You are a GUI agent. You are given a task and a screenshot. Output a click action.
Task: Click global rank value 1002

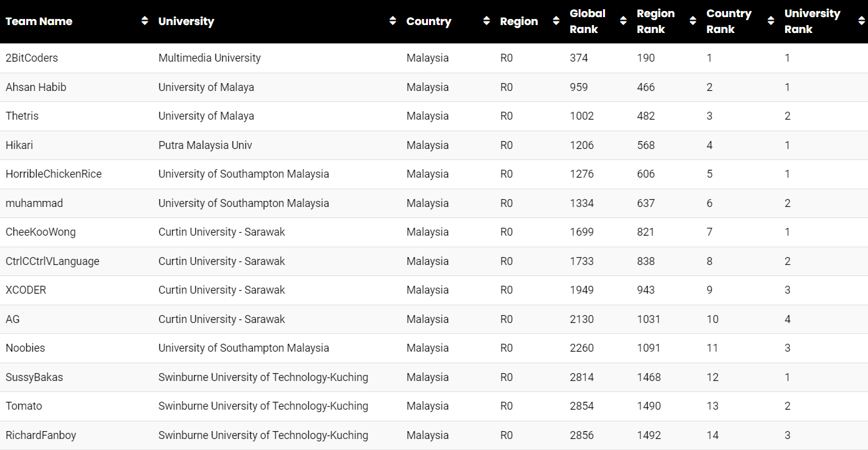tap(582, 116)
